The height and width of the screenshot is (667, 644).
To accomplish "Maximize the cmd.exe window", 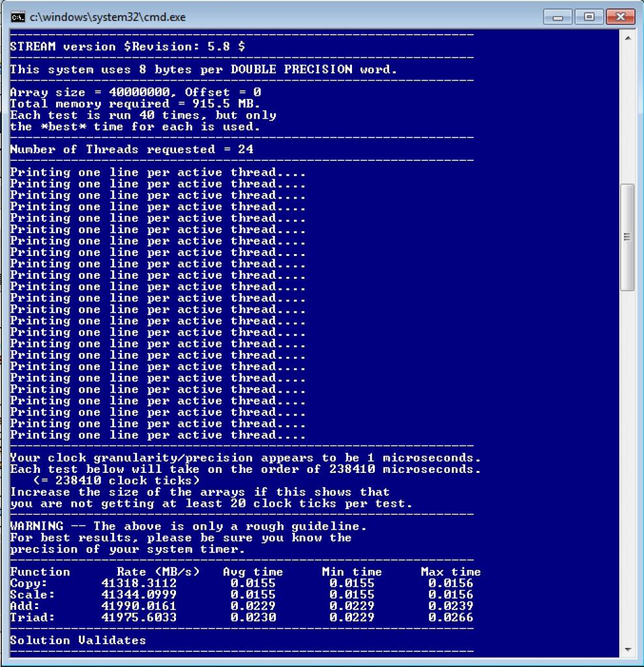I will coord(589,17).
